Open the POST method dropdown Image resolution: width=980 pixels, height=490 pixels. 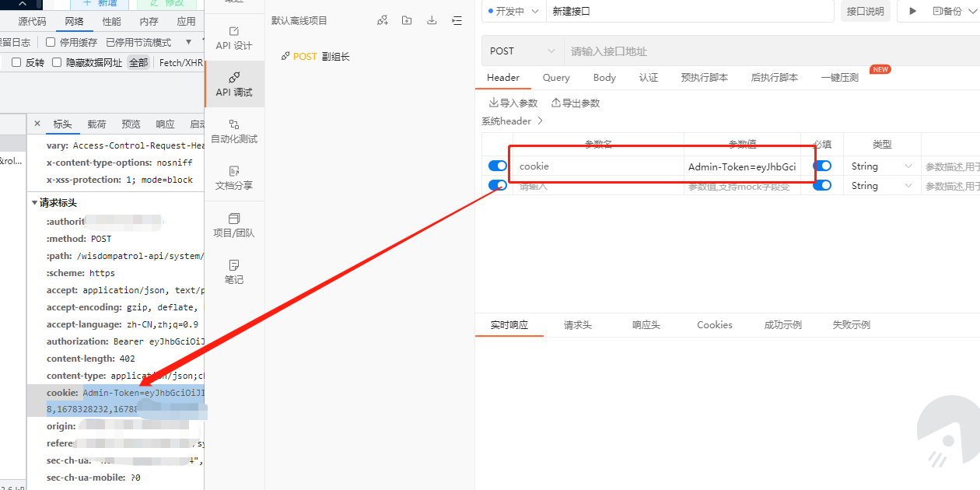(523, 51)
